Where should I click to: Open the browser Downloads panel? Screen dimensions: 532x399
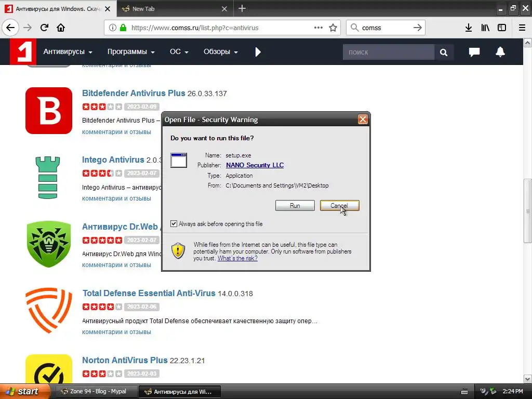(468, 28)
